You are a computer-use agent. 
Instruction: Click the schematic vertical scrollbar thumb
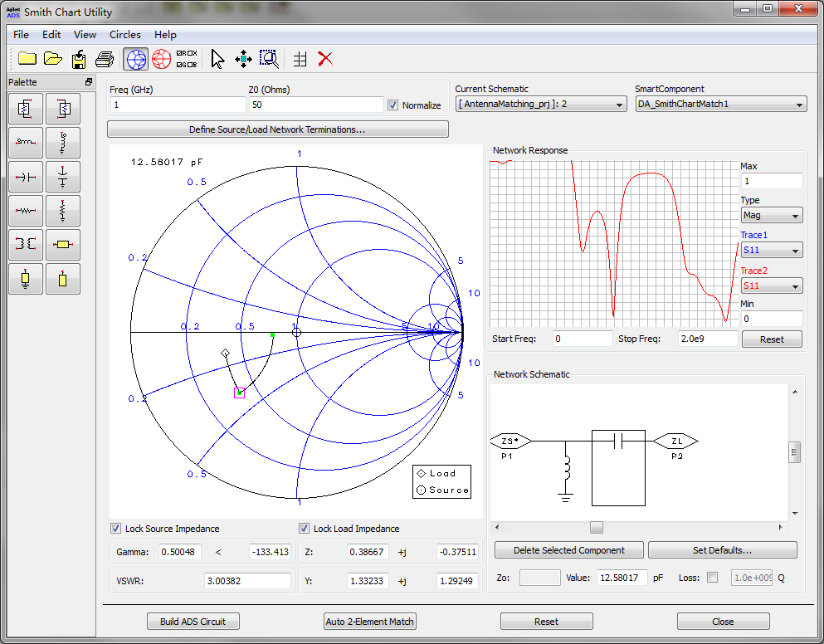click(x=795, y=452)
